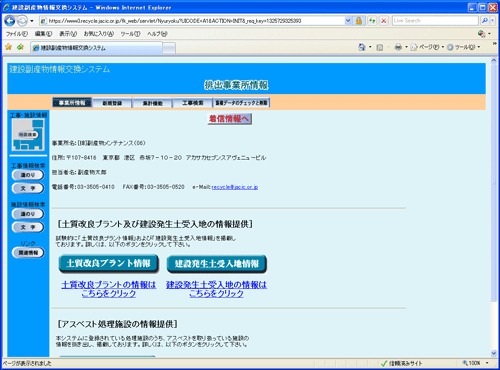Select the 事業所情報 page tab
The height and width of the screenshot is (370, 500).
[72, 103]
